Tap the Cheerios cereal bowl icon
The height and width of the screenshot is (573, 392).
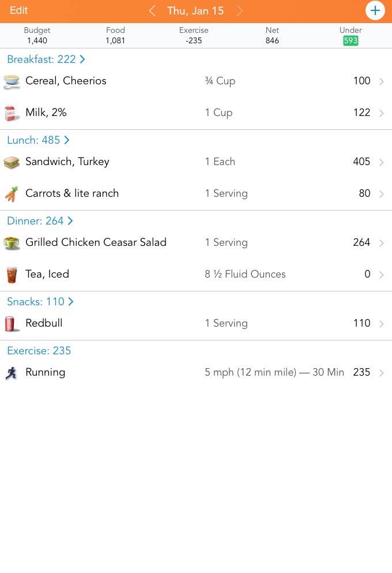[12, 81]
